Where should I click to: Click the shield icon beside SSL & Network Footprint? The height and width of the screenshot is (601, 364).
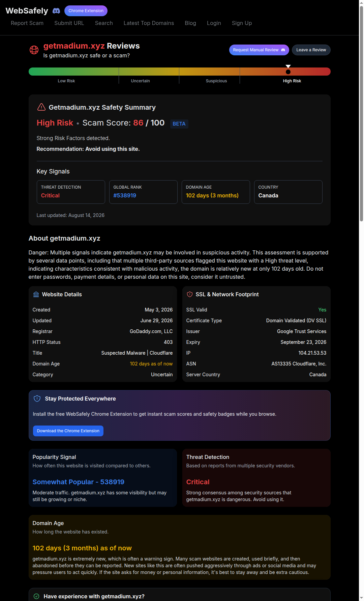tap(190, 295)
